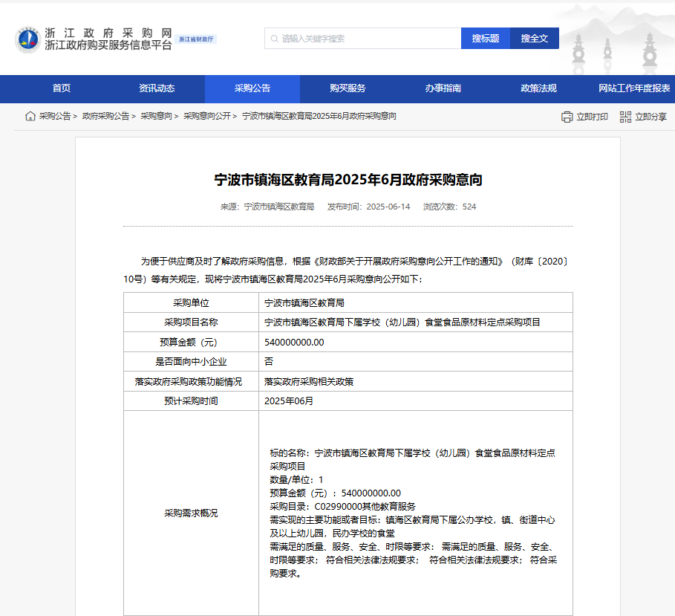Image resolution: width=675 pixels, height=616 pixels.
Task: Open the 政策法规 navigation tab
Action: 539,88
